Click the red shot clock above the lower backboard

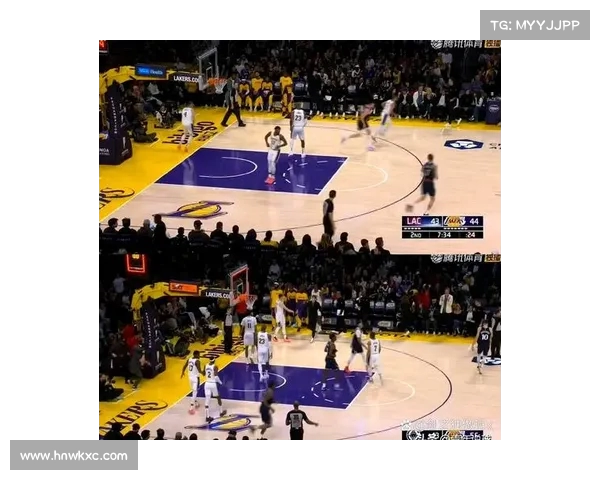[135, 263]
